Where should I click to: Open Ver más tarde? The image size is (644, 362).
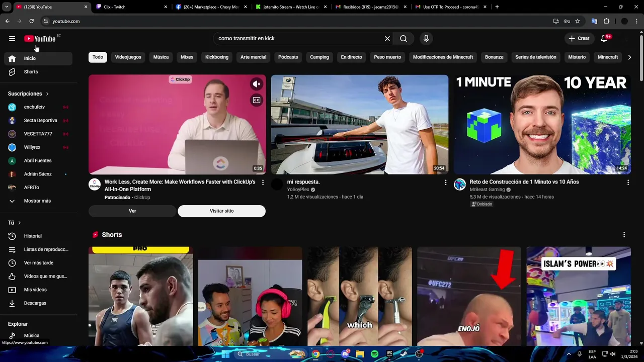pos(38,263)
